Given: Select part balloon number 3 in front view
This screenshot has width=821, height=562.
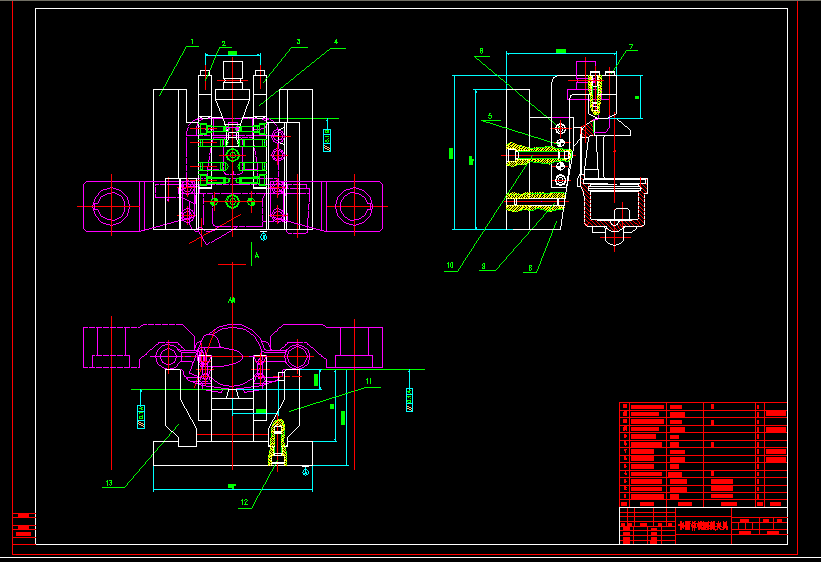Looking at the screenshot, I should pyautogui.click(x=298, y=42).
